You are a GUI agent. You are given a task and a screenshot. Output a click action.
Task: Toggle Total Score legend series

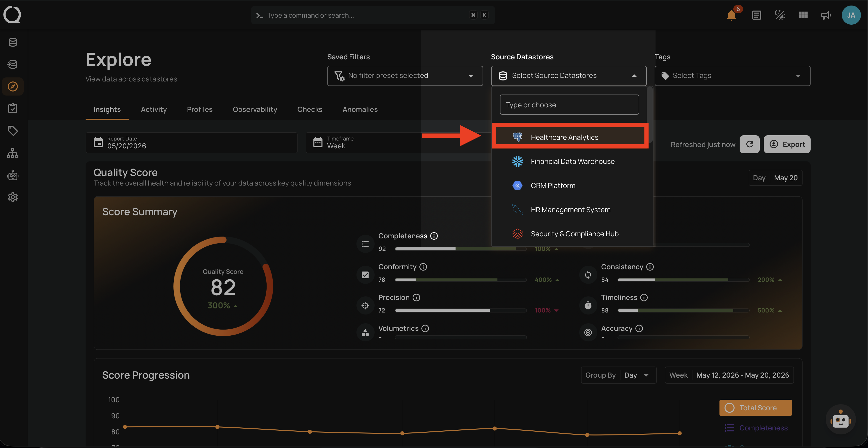pos(755,408)
